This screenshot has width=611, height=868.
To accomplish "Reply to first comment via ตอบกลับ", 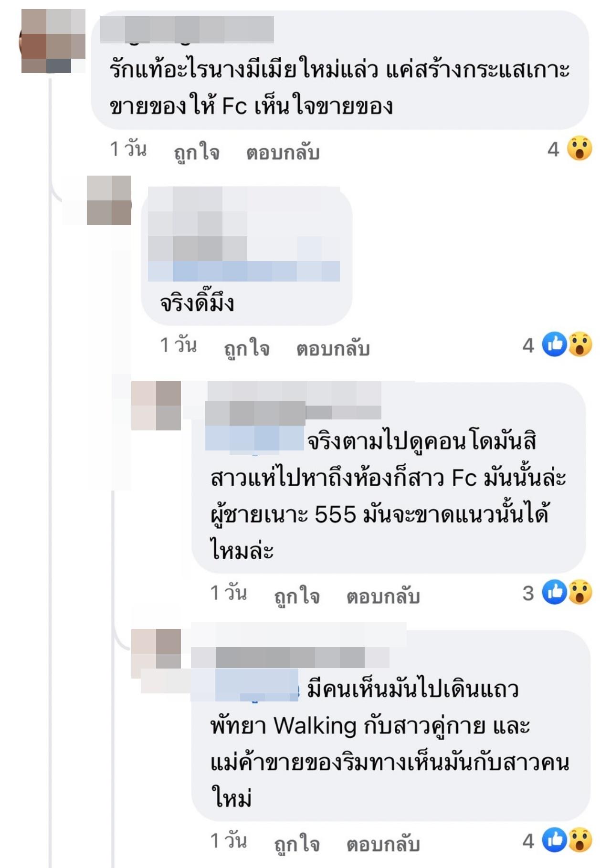I will coord(283,153).
